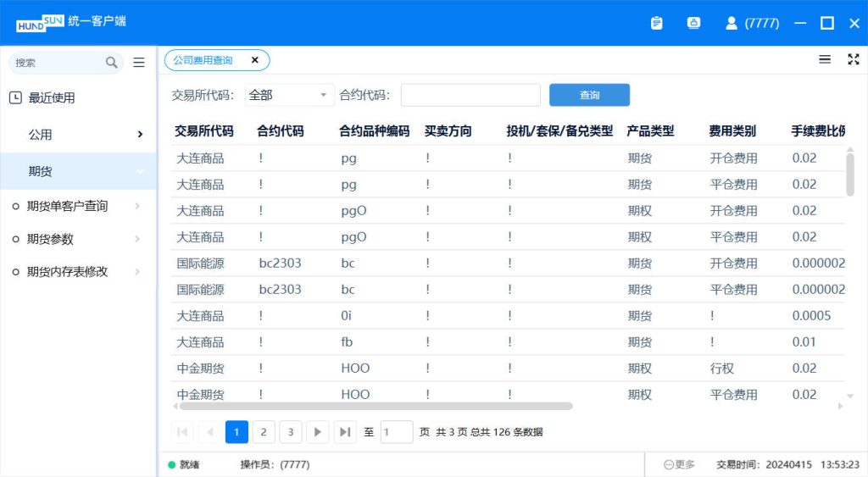The height and width of the screenshot is (477, 868).
Task: Click the printer icon in title bar
Action: pos(693,24)
